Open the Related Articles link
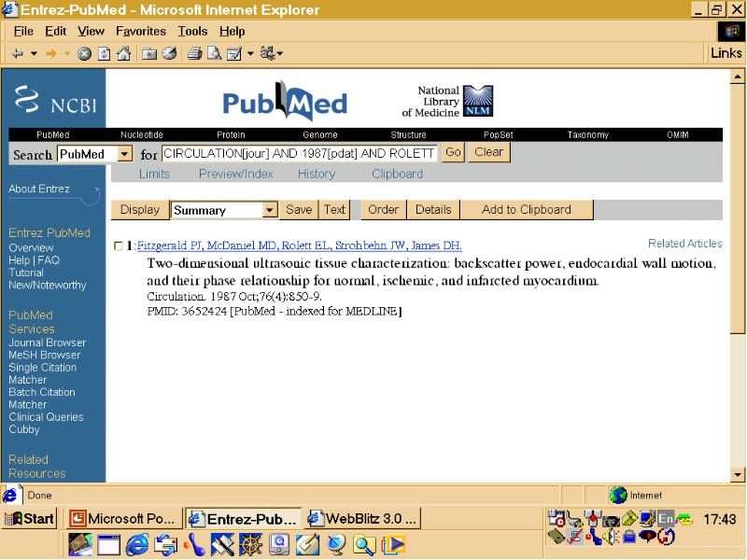Screen dimensions: 747x560 tap(685, 244)
